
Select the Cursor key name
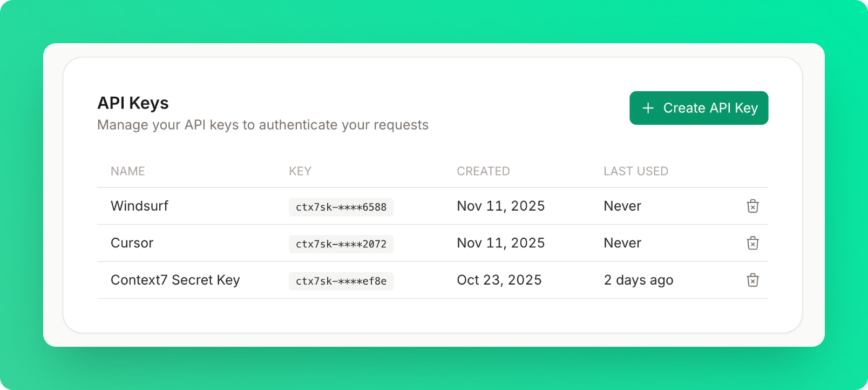(132, 243)
